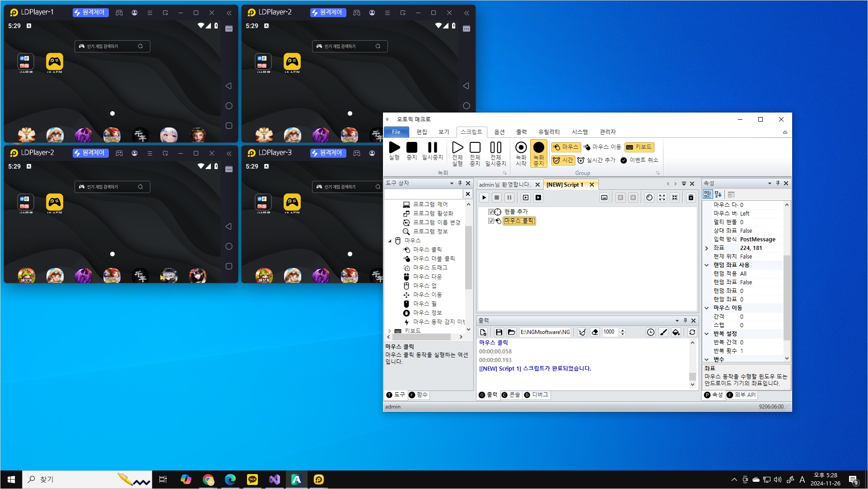
Task: Click the 녹화 중지 record stop icon
Action: 538,148
